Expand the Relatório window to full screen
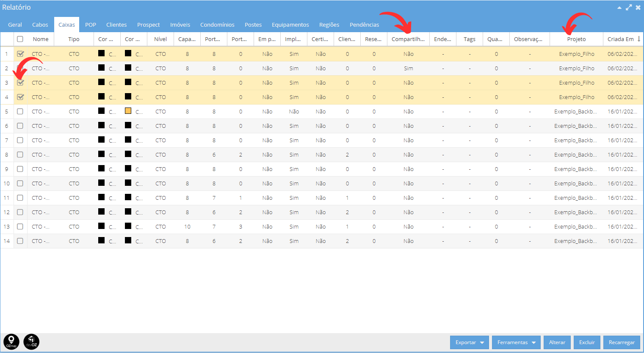Screen dimensions: 644x353 pyautogui.click(x=629, y=8)
